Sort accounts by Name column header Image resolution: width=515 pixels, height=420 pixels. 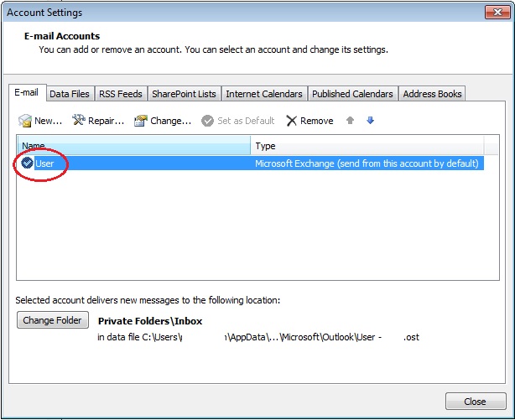pos(133,145)
